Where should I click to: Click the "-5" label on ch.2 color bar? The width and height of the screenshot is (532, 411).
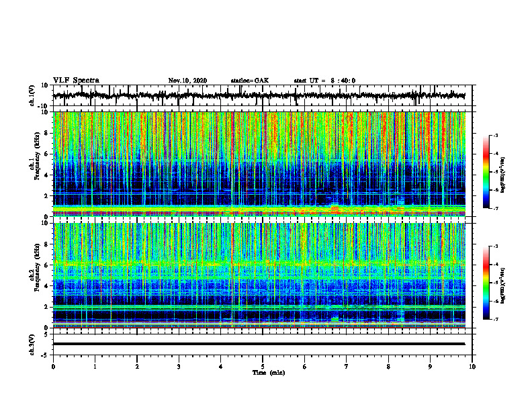pyautogui.click(x=496, y=283)
